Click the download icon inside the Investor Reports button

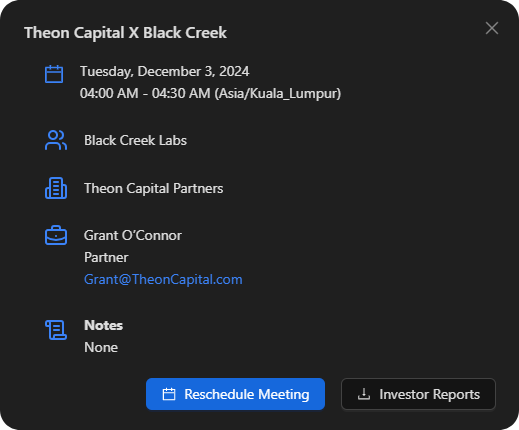click(x=364, y=394)
